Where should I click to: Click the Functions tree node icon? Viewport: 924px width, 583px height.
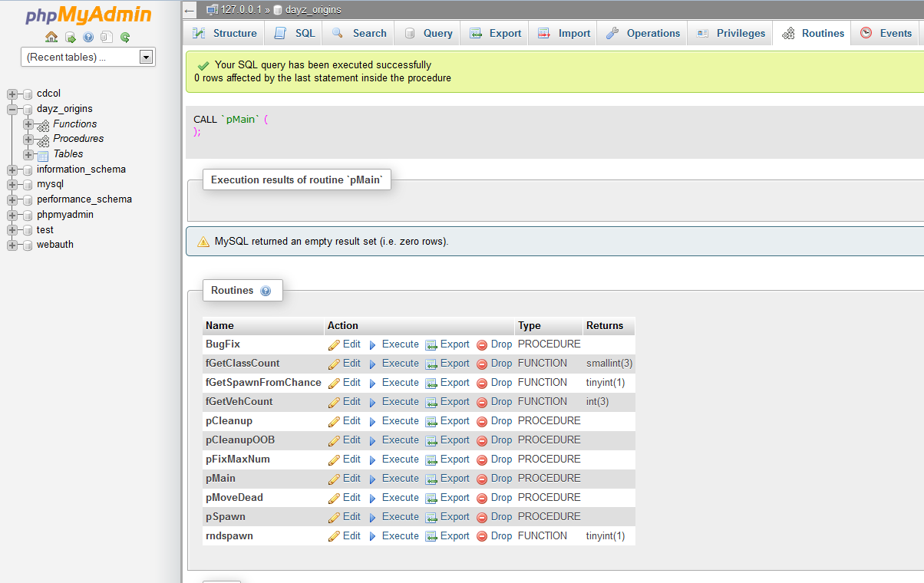(x=43, y=124)
